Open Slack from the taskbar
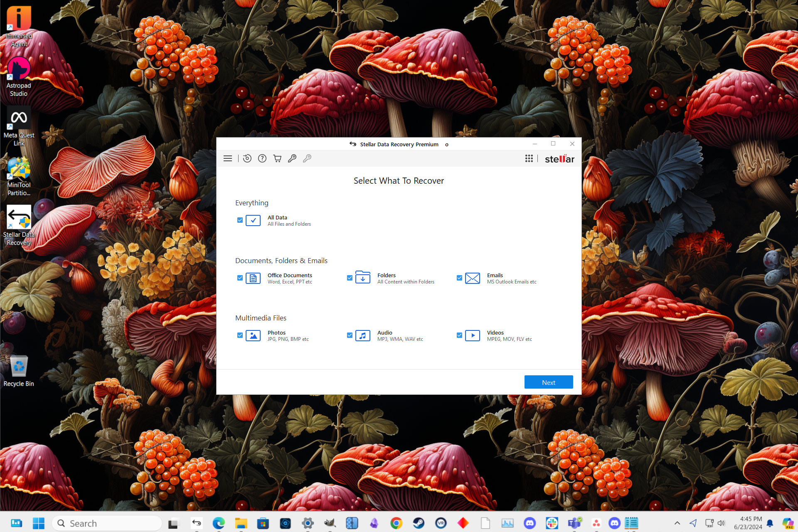Image resolution: width=798 pixels, height=532 pixels. point(552,523)
